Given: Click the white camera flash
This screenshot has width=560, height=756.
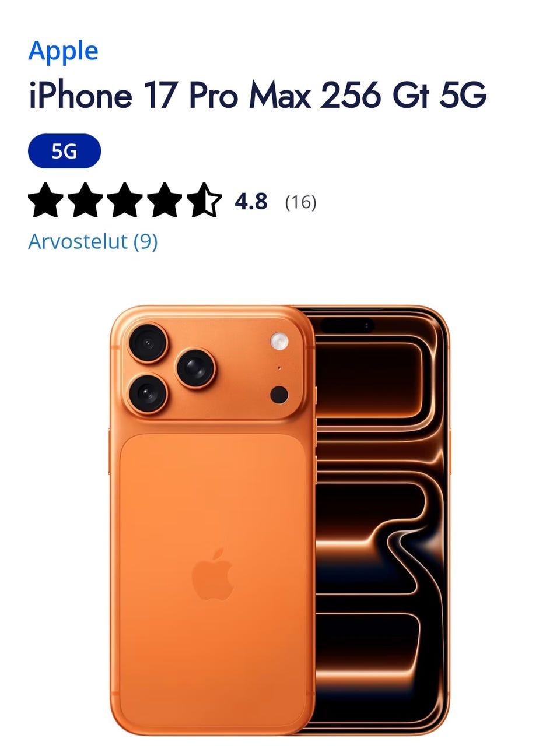Looking at the screenshot, I should click(279, 342).
